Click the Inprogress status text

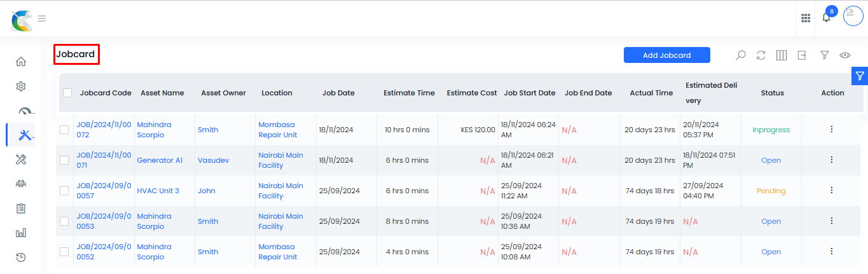[771, 130]
